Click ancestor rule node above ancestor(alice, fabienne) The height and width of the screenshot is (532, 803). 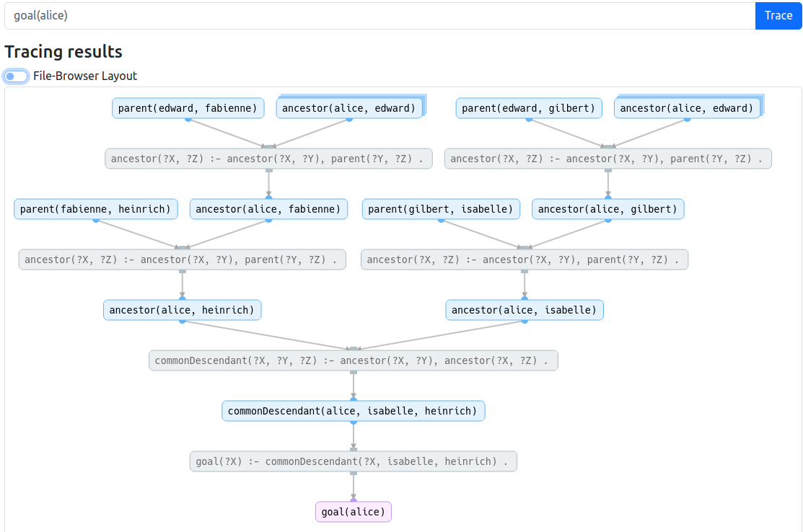point(268,159)
